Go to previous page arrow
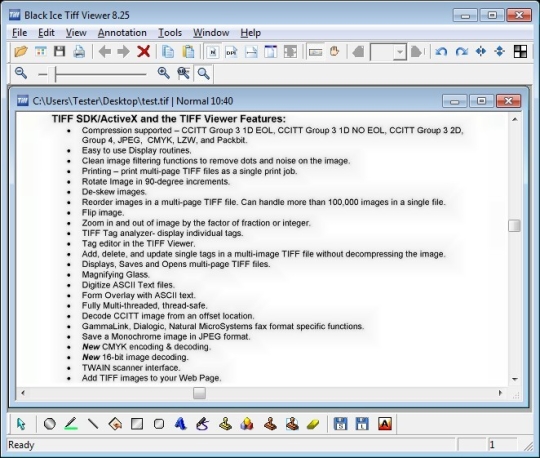Screen dimensions: 540x458 point(358,52)
